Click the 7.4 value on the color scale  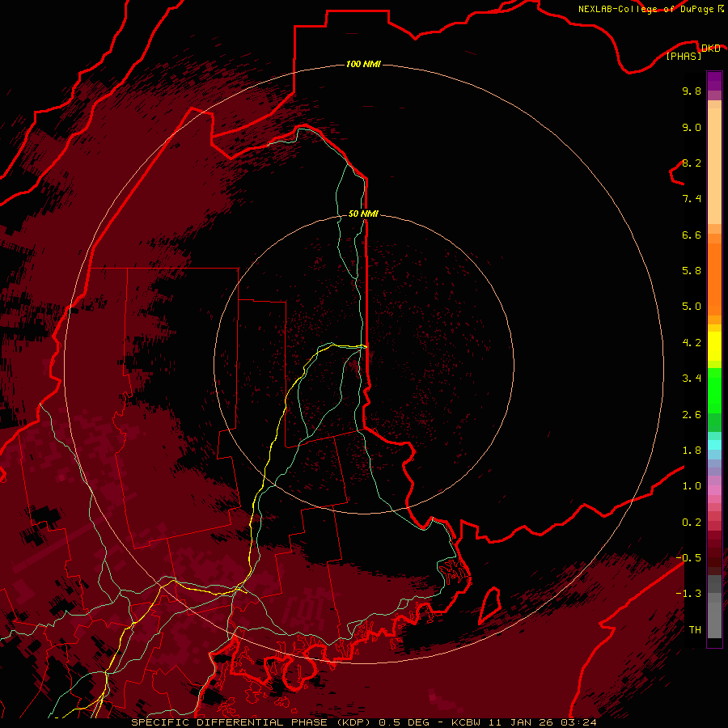point(692,199)
